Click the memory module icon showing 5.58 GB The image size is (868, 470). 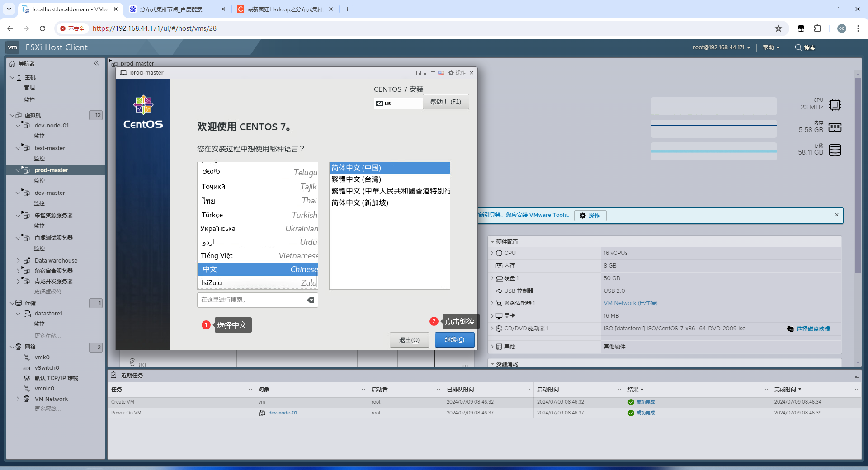[x=835, y=127]
